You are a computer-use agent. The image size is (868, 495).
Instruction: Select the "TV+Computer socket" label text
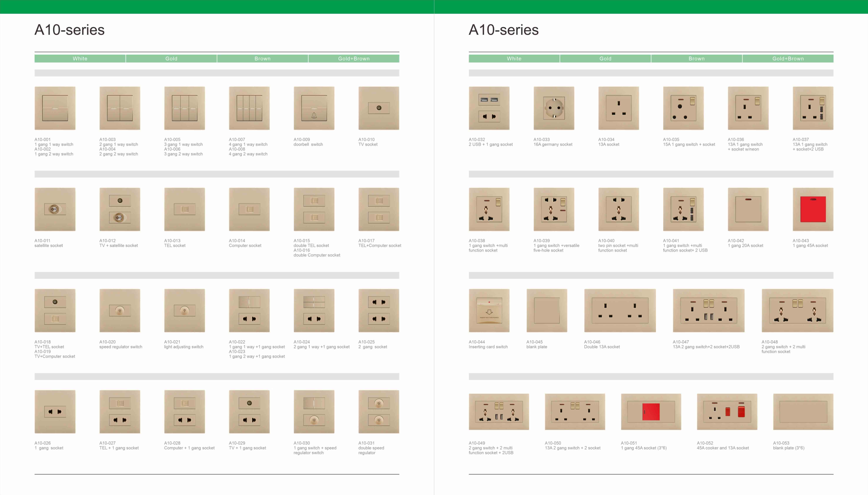pos(55,356)
